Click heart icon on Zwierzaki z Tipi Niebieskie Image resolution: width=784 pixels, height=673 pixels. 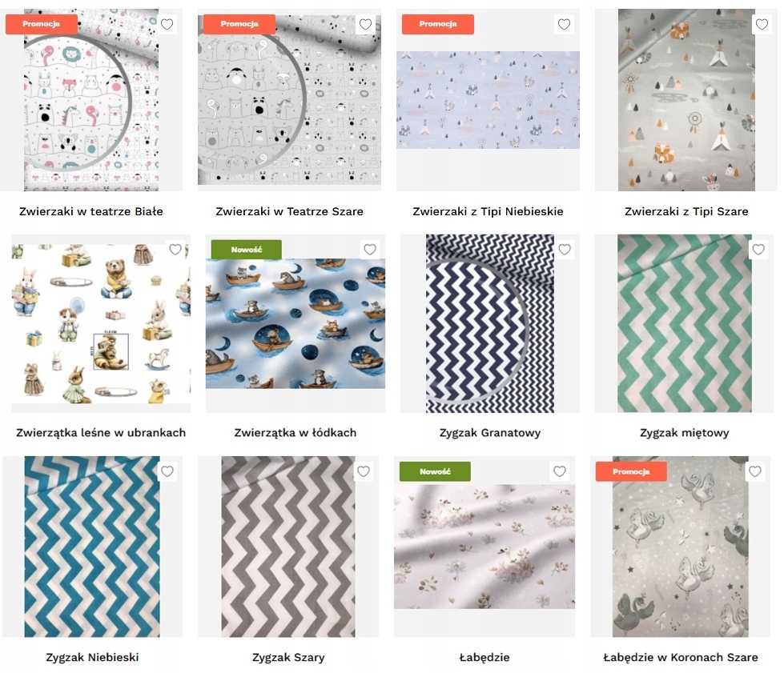[x=564, y=24]
